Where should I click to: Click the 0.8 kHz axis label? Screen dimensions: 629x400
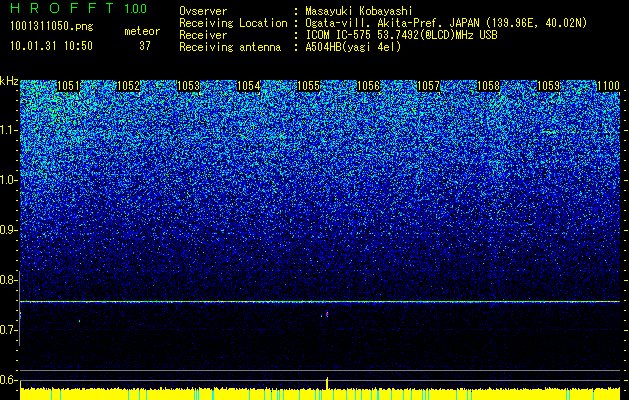[8, 280]
